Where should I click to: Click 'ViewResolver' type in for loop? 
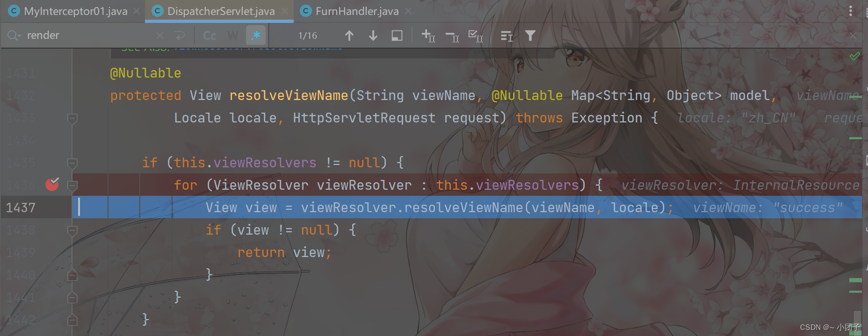point(261,185)
